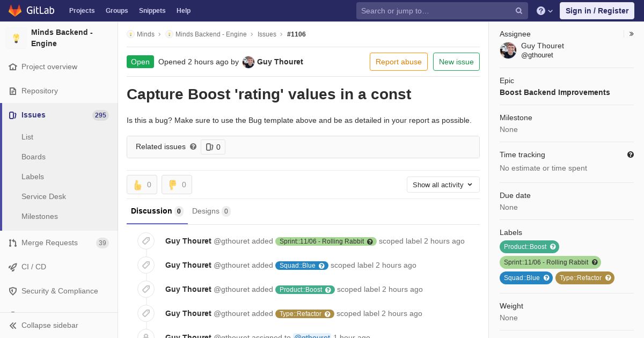Open the Projects menu
Image resolution: width=644 pixels, height=338 pixels.
[x=82, y=11]
